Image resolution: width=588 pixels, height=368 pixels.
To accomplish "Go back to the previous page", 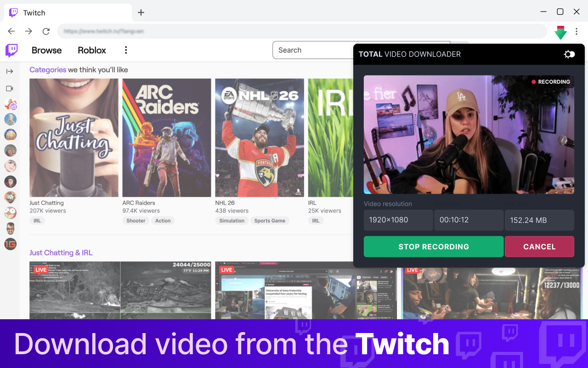I will point(11,31).
